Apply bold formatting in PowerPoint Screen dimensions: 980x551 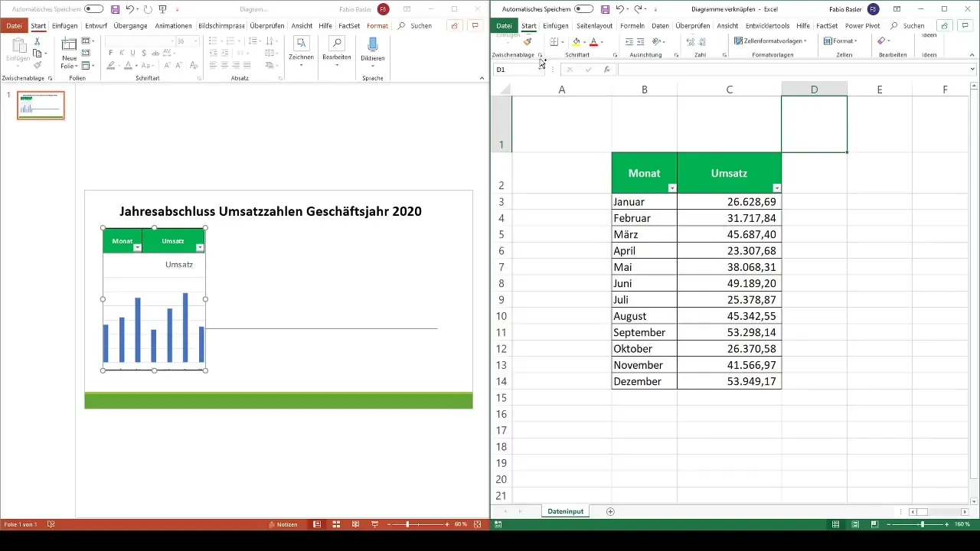coord(112,53)
